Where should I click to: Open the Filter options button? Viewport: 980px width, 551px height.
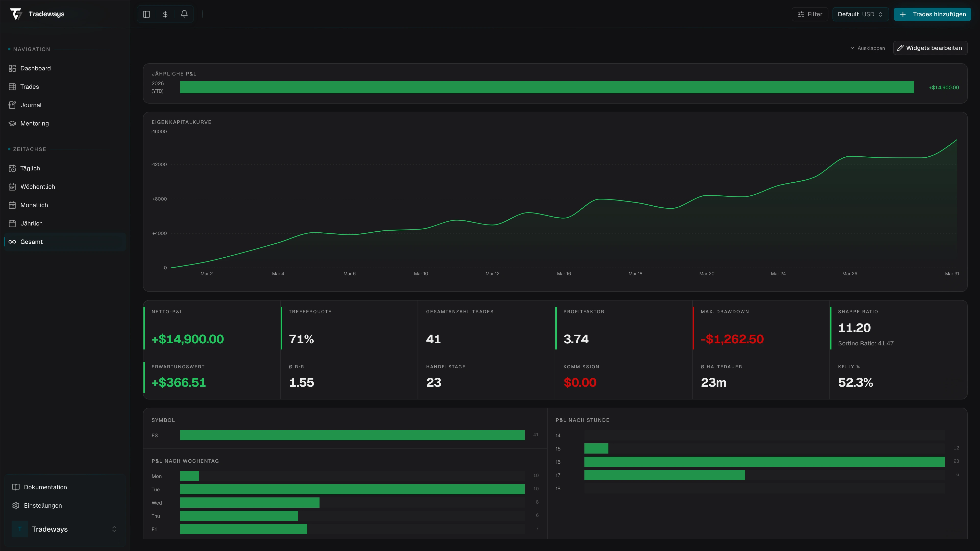810,14
